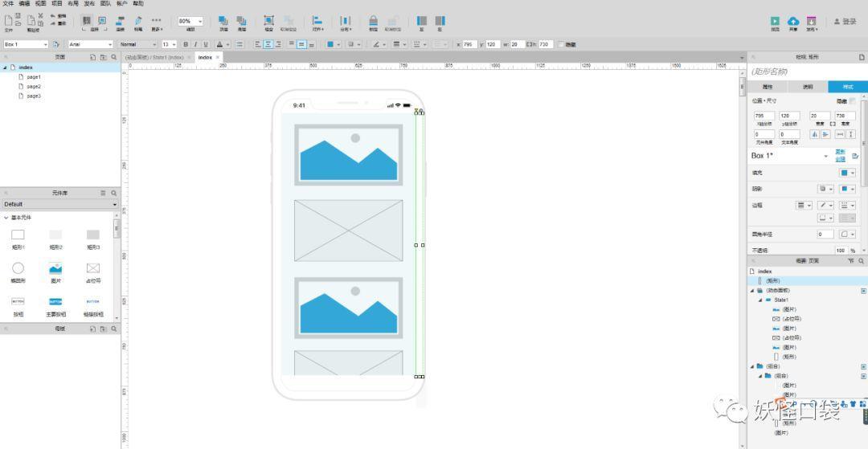The image size is (868, 449).
Task: Open the widget library options menu icon
Action: point(103,193)
